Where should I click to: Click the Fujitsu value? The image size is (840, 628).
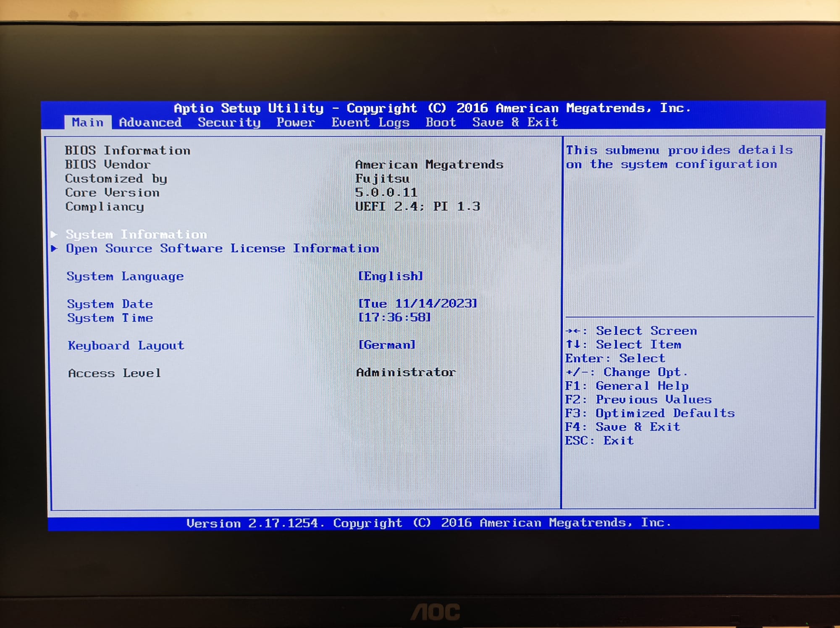pos(382,178)
